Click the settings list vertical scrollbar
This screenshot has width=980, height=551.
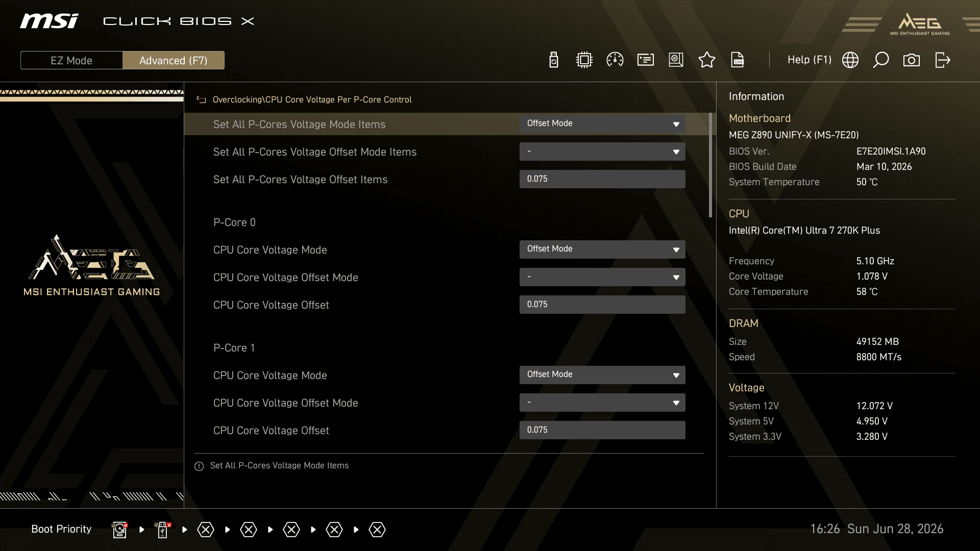[x=710, y=165]
